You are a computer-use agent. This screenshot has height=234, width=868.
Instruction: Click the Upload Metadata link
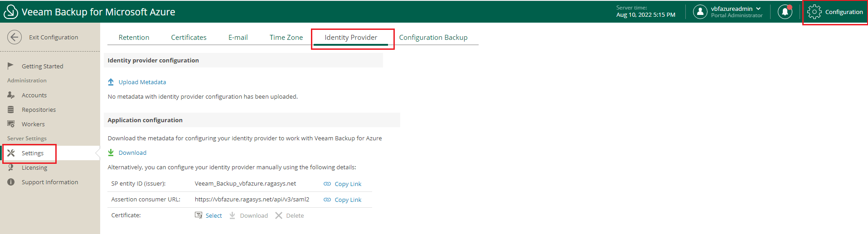(142, 82)
